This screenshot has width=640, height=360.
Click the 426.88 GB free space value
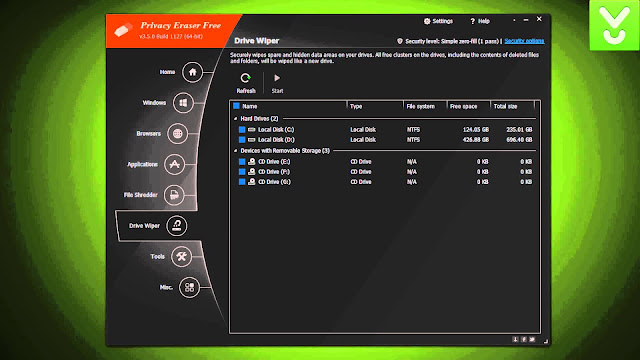tap(476, 140)
